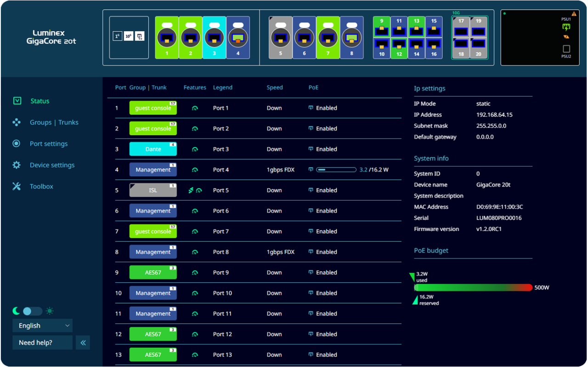Click the warning triangle in the PSU panel
The image size is (588, 367).
click(574, 14)
